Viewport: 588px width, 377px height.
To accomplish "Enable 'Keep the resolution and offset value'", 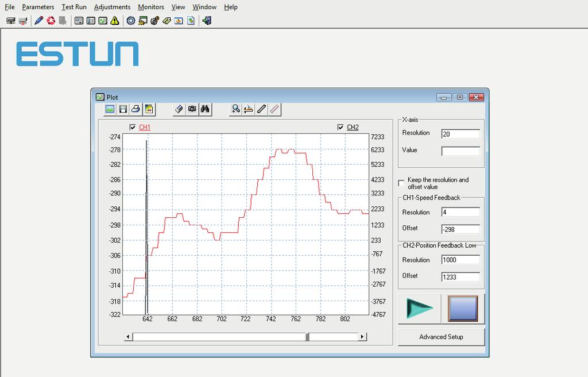I will [401, 183].
